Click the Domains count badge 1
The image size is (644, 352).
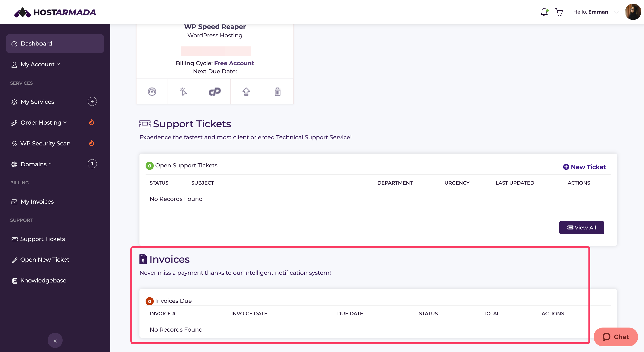92,164
